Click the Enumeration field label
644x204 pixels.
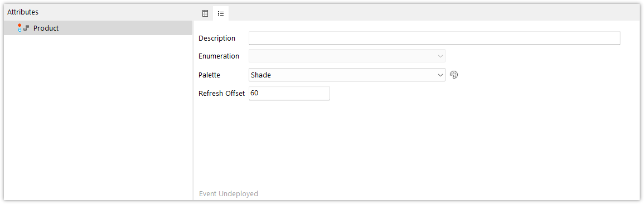pyautogui.click(x=219, y=56)
